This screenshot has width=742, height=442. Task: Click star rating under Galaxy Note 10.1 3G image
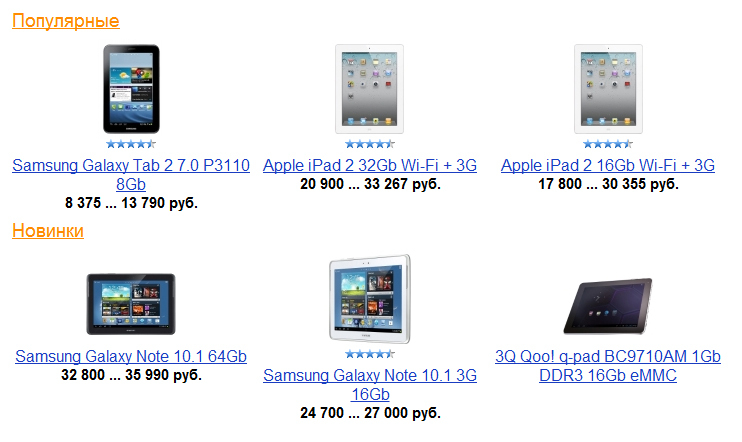pos(370,354)
